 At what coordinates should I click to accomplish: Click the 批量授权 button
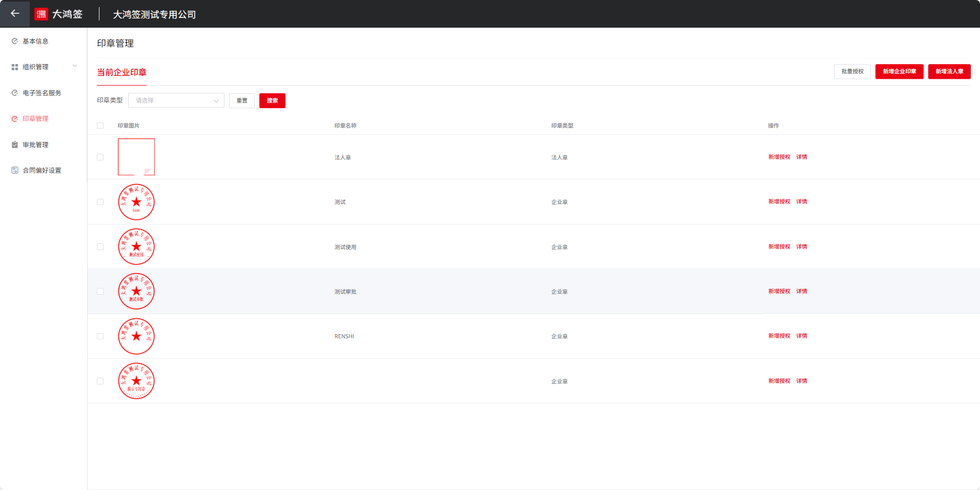852,71
